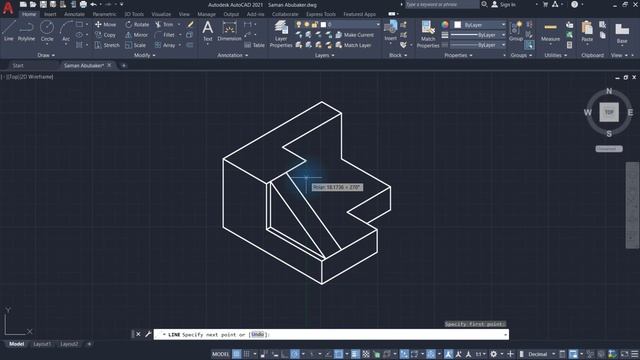Click Make Current layer button
The width and height of the screenshot is (640, 360).
[x=354, y=35]
